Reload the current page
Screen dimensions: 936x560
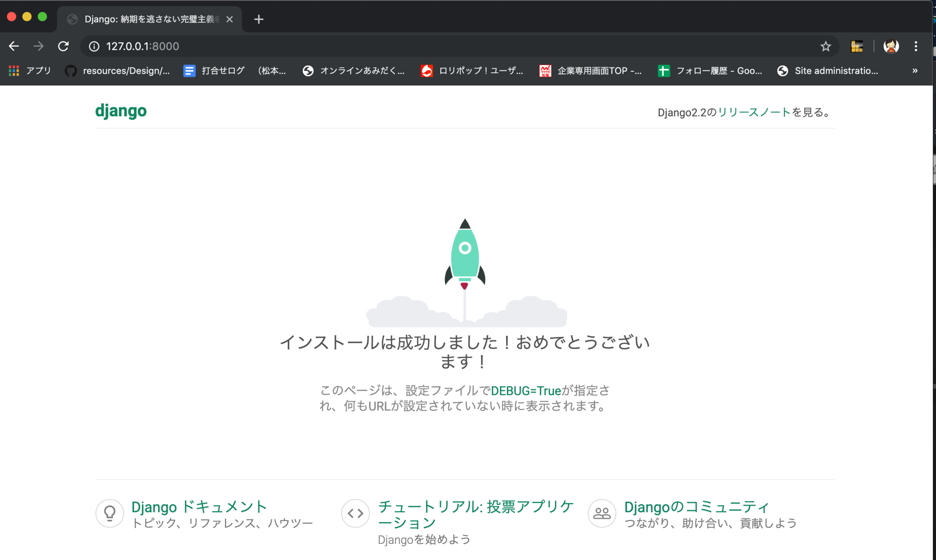pos(63,46)
